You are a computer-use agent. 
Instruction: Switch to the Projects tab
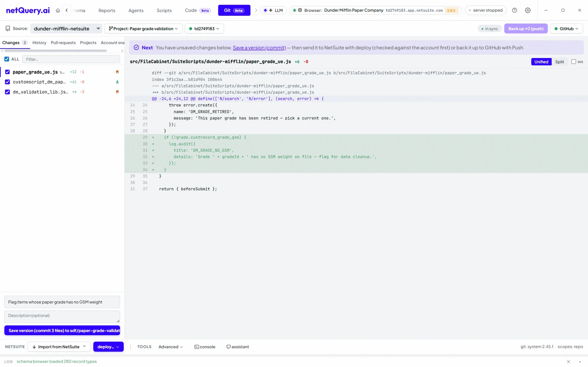tap(88, 43)
